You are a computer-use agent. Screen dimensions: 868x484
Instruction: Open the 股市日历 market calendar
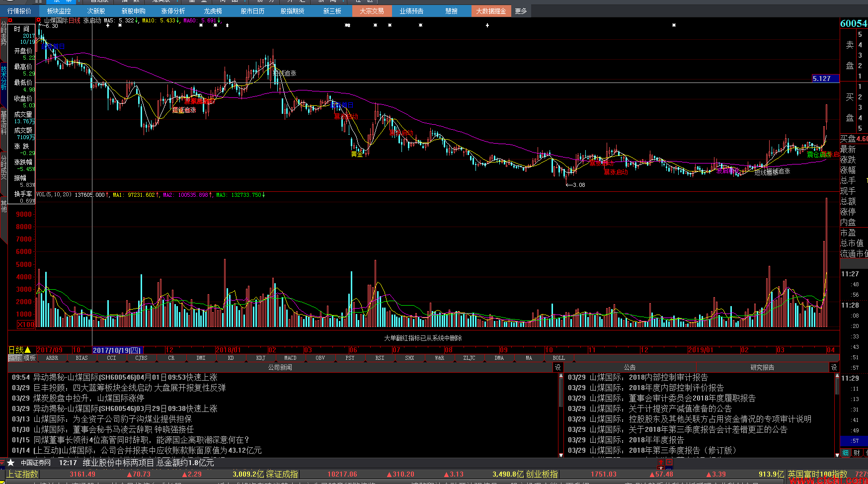pyautogui.click(x=252, y=11)
